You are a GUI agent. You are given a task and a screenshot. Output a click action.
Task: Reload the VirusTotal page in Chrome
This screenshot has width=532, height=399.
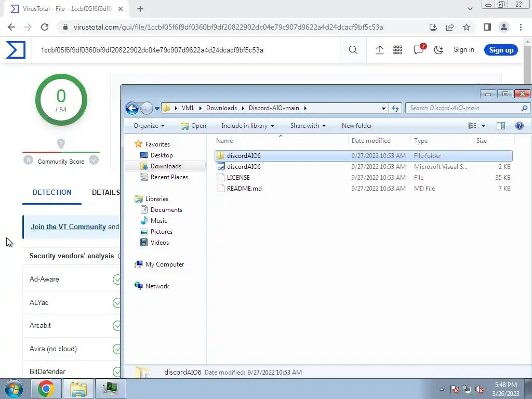(x=45, y=27)
